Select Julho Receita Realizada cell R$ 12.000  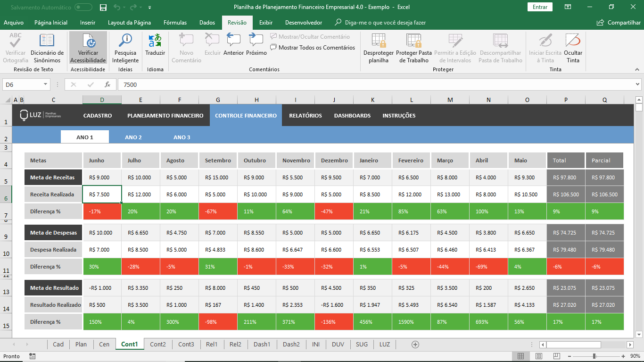141,194
